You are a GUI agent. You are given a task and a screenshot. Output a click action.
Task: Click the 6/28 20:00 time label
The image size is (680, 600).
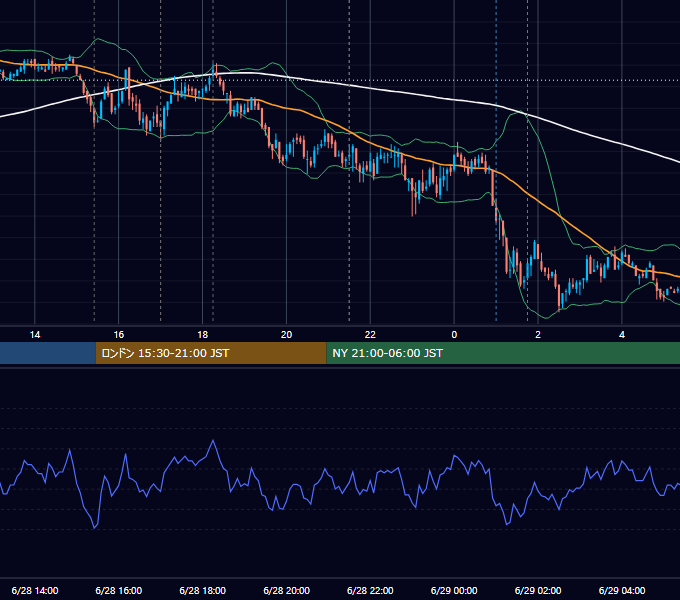coord(286,590)
